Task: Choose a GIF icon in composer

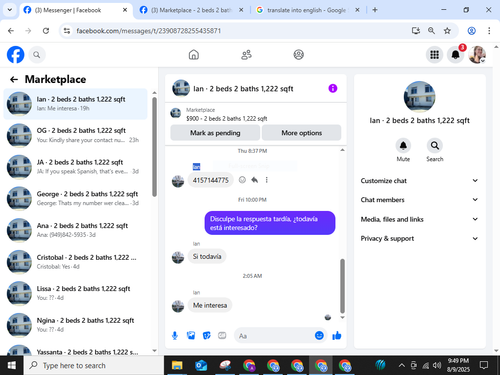Action: click(x=222, y=335)
